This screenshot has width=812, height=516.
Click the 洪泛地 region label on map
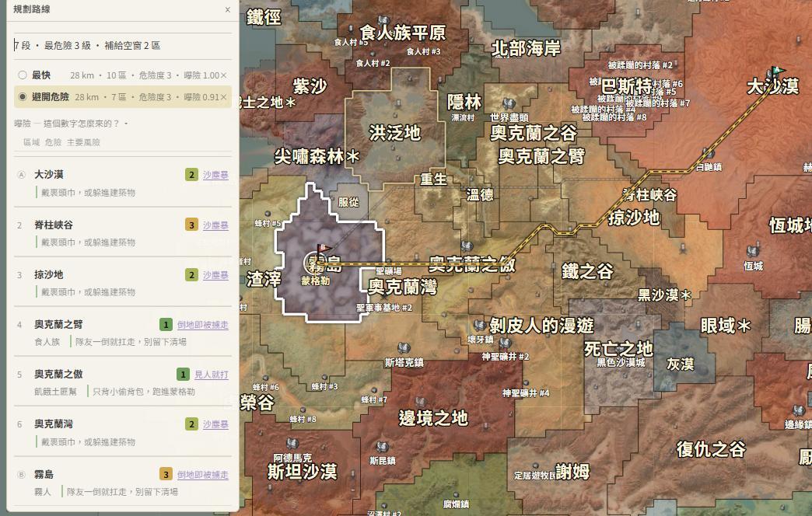click(x=394, y=133)
